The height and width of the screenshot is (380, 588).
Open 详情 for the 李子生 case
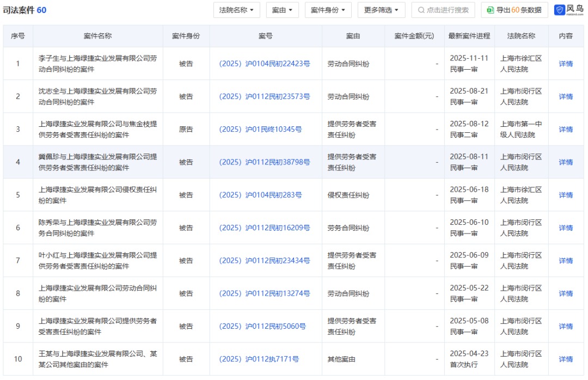[565, 64]
